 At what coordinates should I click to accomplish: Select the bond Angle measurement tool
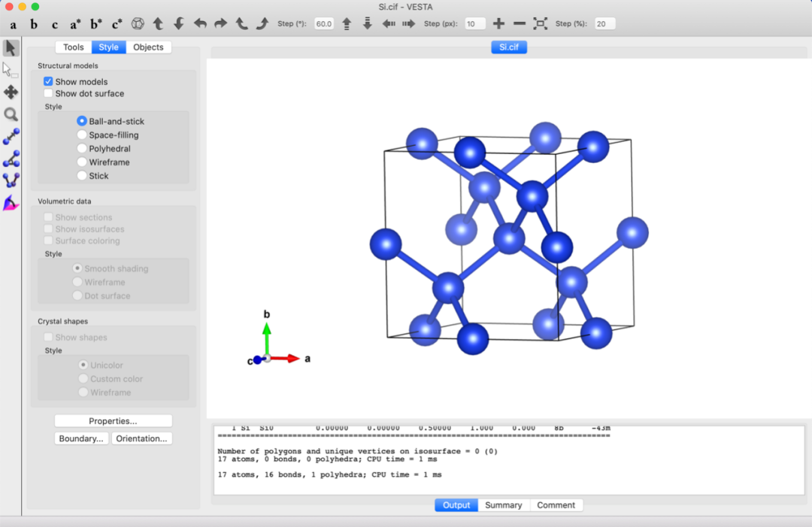[11, 159]
